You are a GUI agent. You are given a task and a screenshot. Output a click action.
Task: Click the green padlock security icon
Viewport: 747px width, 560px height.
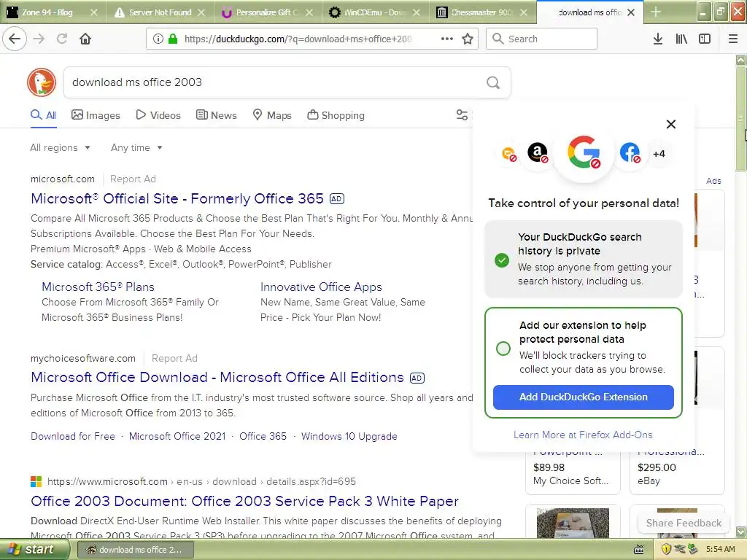pos(173,39)
